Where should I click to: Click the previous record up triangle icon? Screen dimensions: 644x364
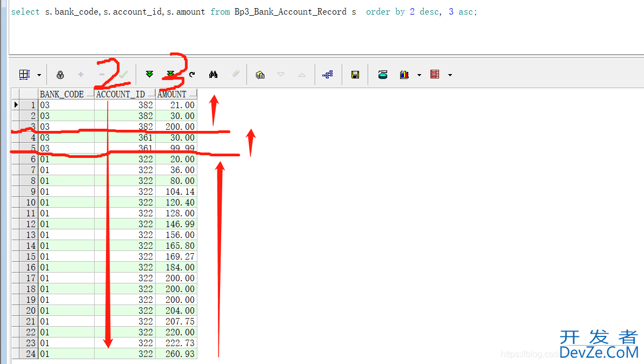click(302, 75)
